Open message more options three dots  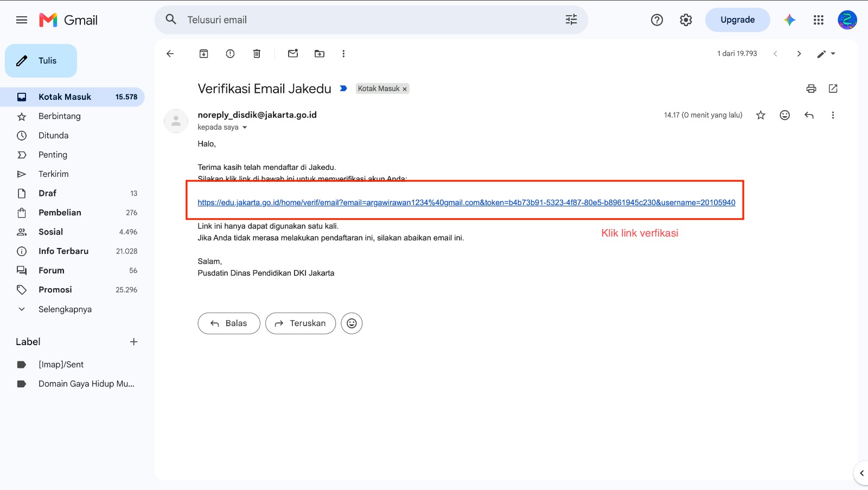[833, 115]
